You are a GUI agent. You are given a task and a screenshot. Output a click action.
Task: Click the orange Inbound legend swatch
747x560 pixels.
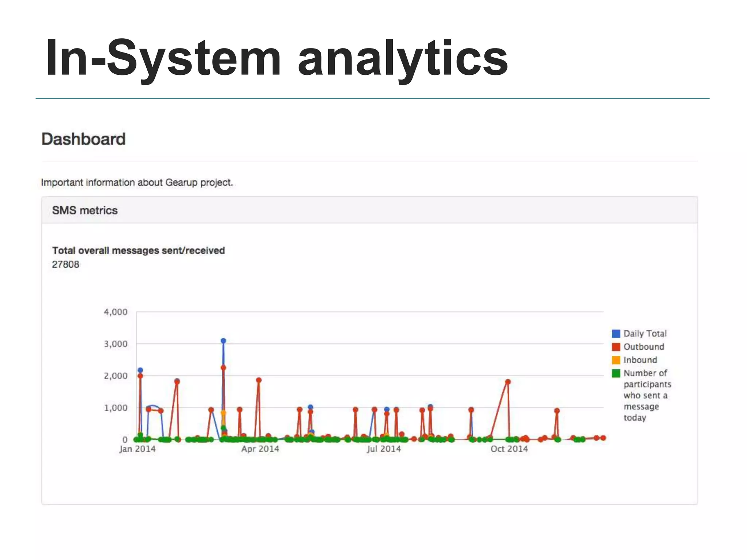616,360
